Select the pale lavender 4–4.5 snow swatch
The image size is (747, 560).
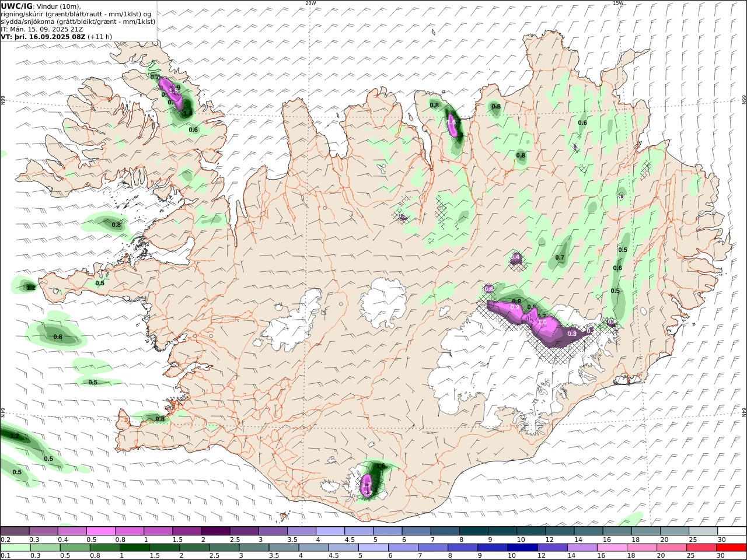(x=330, y=531)
